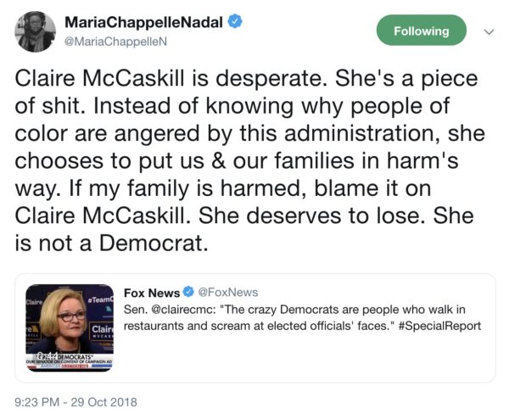The height and width of the screenshot is (420, 526).
Task: Click the MariaChappelleNadal profile avatar
Action: pyautogui.click(x=35, y=31)
